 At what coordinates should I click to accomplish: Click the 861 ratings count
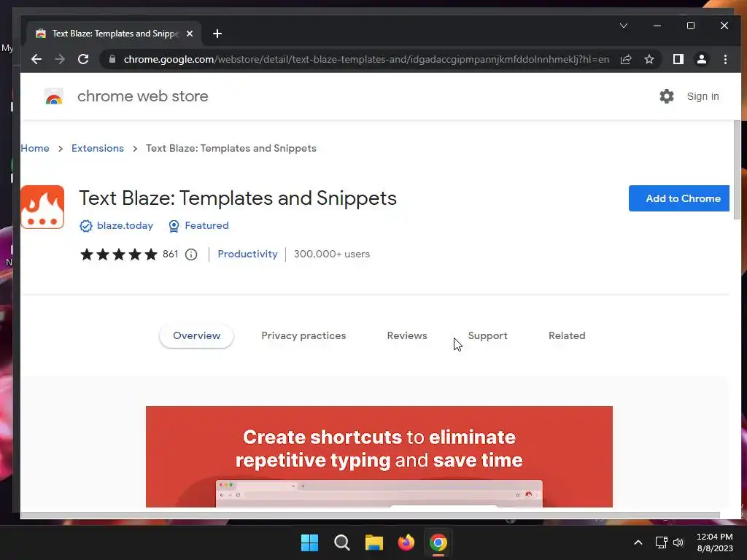[170, 254]
